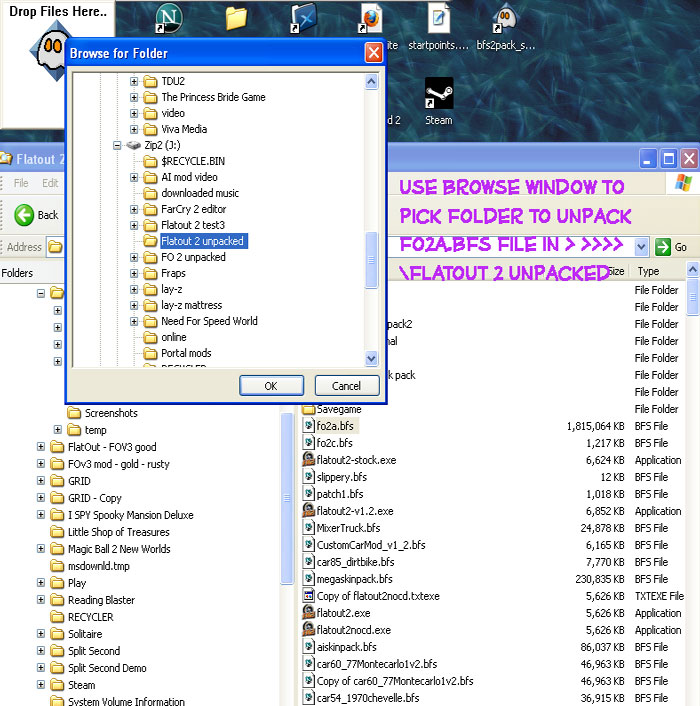Click the ghost icon in Drop Files window
700x706 pixels.
pyautogui.click(x=50, y=50)
